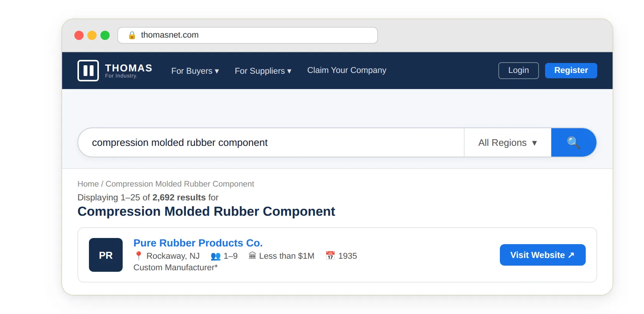Click the Register button

(571, 71)
